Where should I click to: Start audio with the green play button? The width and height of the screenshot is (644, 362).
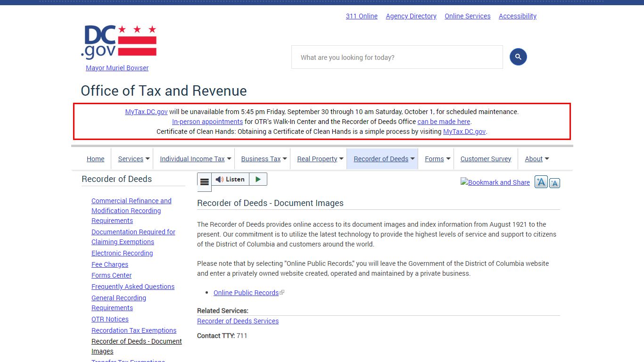(258, 179)
